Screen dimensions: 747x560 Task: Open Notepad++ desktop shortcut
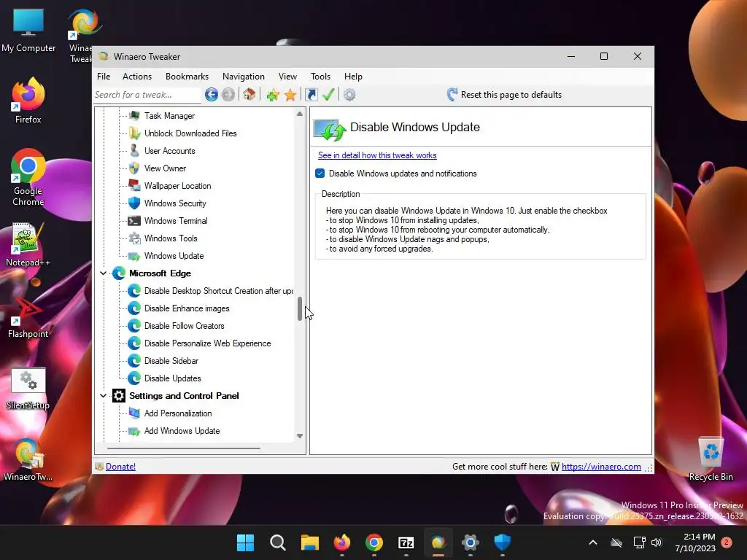(28, 244)
